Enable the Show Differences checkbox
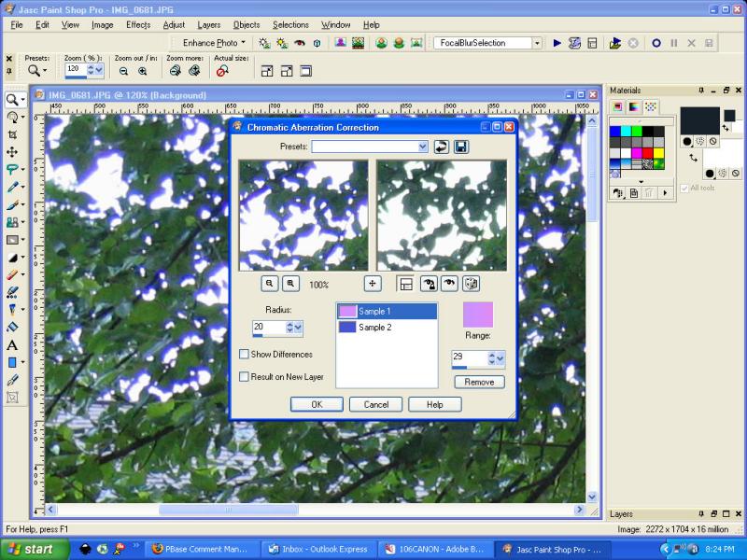The image size is (747, 560). [244, 355]
